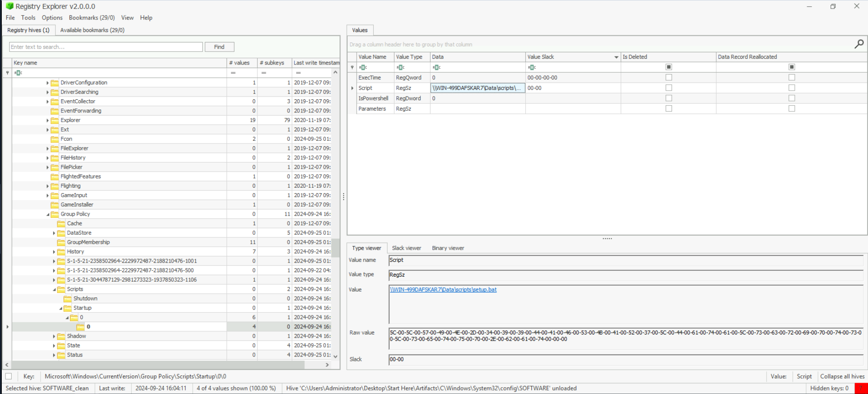Click the # subkeys column filter operator icon

(x=264, y=73)
